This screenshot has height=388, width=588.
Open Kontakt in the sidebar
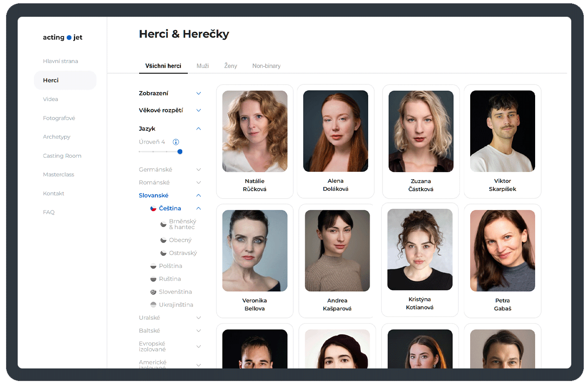point(53,194)
